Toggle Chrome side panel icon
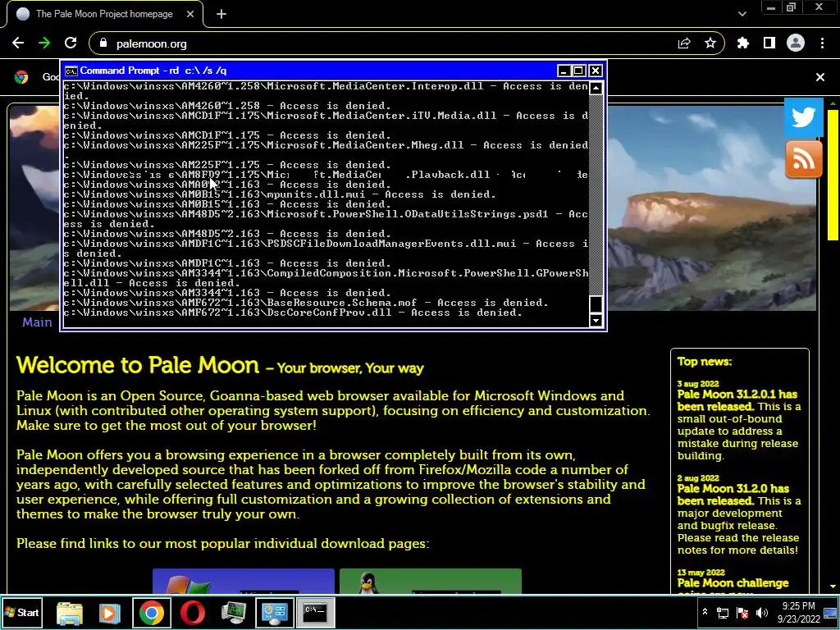The height and width of the screenshot is (630, 840). (x=769, y=43)
